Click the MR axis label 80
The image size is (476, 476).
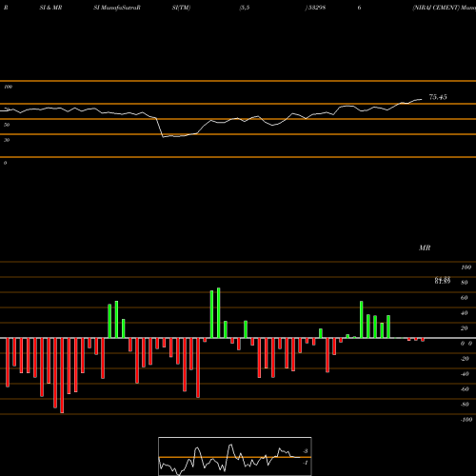(x=465, y=283)
